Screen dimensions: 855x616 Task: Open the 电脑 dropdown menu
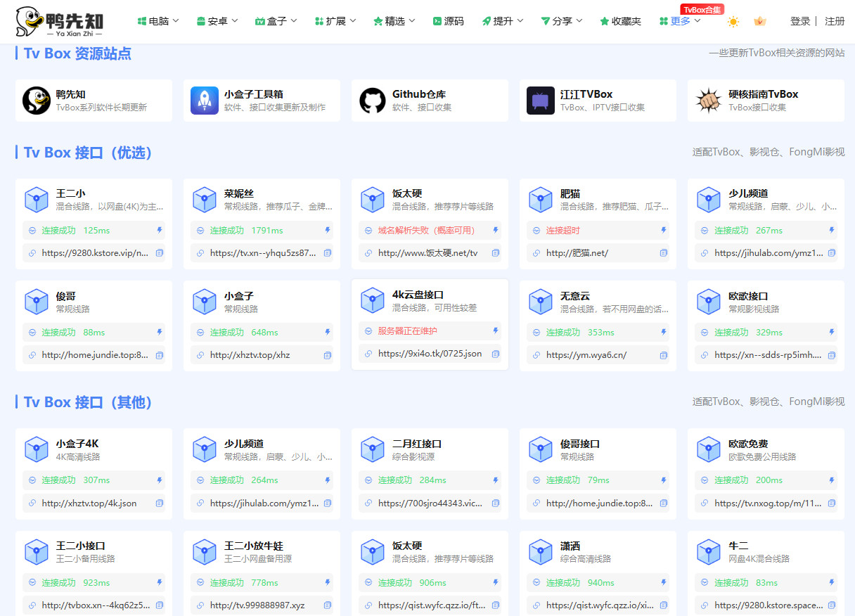(x=158, y=21)
